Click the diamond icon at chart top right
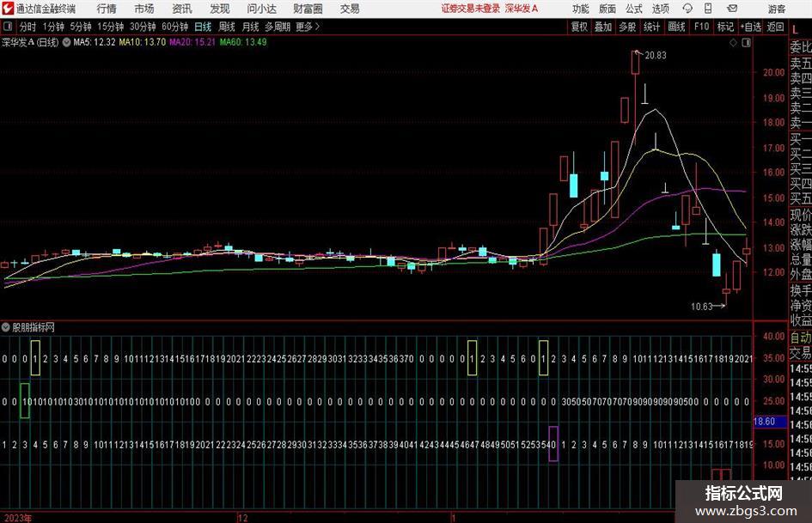 (x=733, y=43)
